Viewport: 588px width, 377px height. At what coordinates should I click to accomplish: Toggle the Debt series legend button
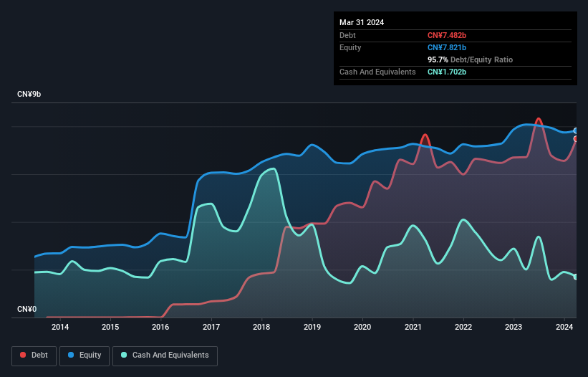[34, 355]
